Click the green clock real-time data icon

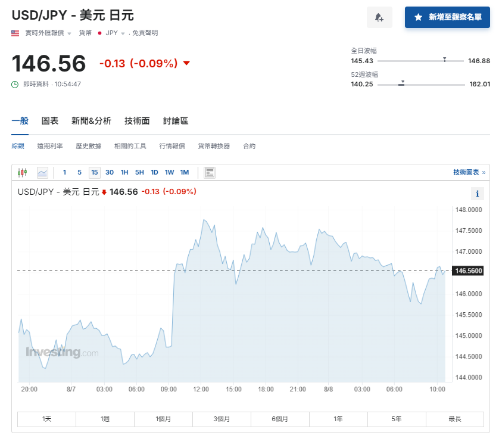[x=15, y=84]
